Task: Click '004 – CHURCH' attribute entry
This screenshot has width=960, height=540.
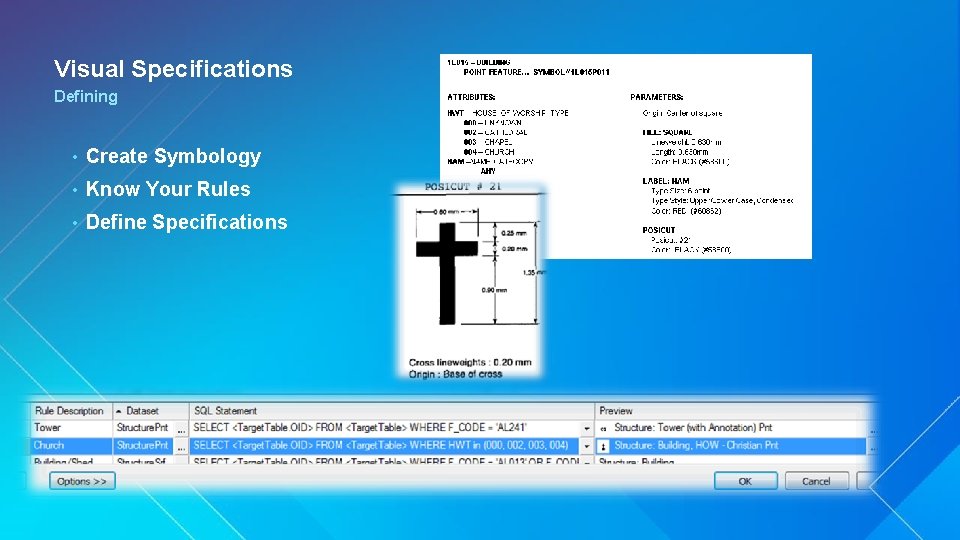Action: 489,152
